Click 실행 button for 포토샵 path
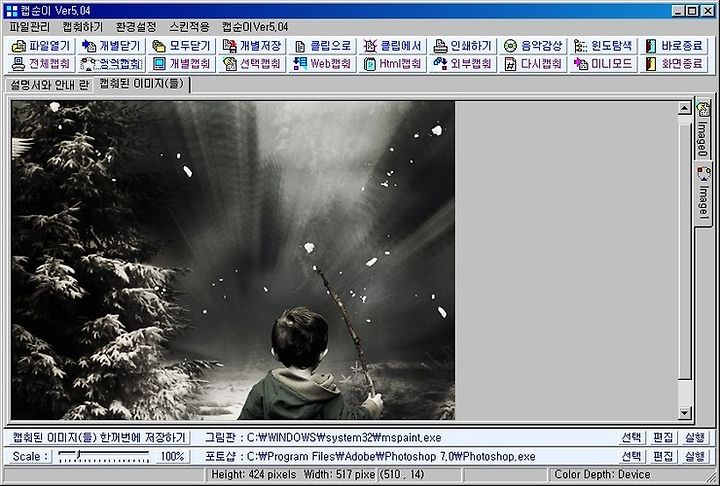The image size is (720, 486). [695, 457]
